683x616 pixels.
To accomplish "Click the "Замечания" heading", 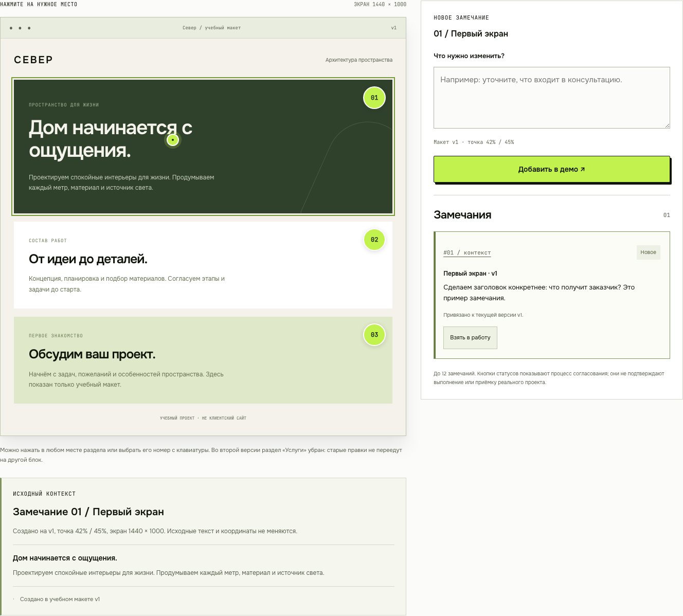I will coord(462,215).
